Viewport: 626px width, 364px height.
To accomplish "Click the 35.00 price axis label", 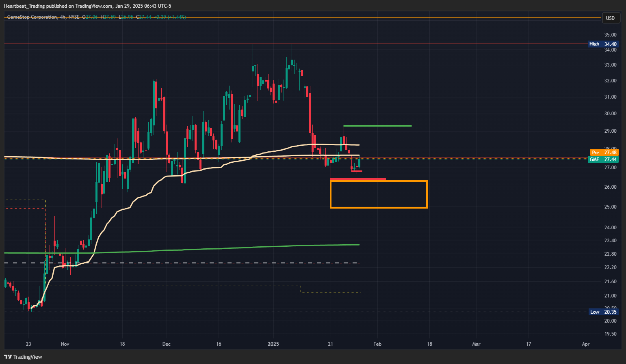I will click(x=610, y=35).
